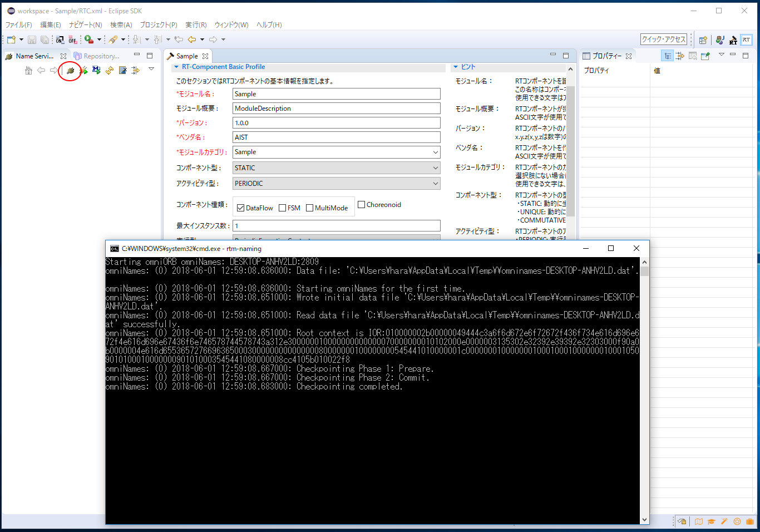This screenshot has height=532, width=760.
Task: Switch to the RTC Builder hammer perspective icon
Action: 733,40
